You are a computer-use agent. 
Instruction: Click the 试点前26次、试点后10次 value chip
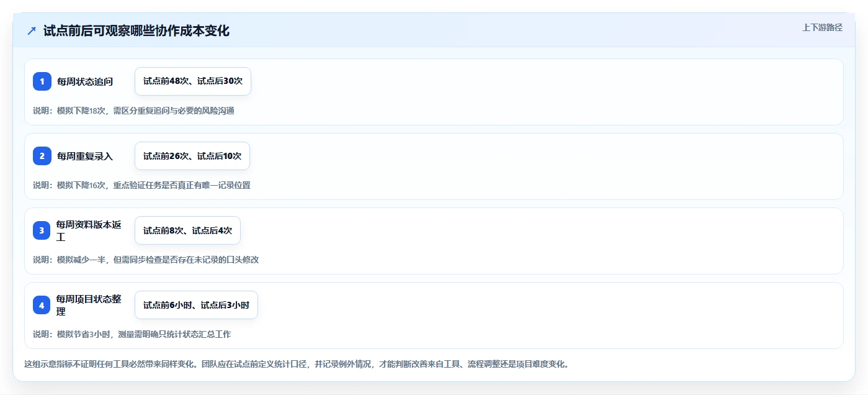click(192, 156)
